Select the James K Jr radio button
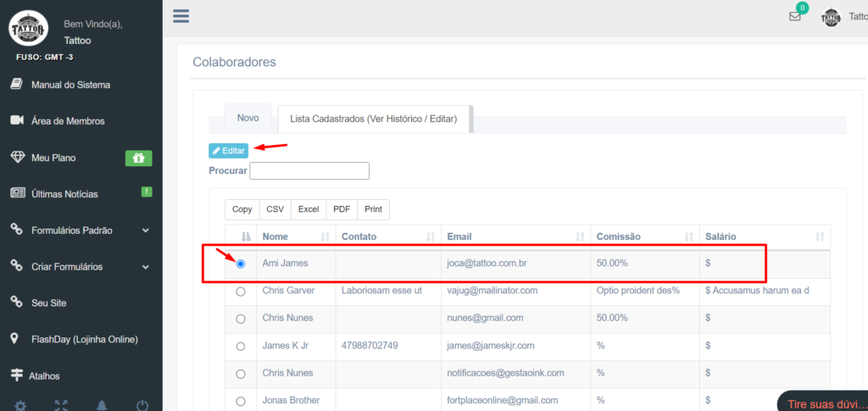The width and height of the screenshot is (868, 411). [240, 347]
